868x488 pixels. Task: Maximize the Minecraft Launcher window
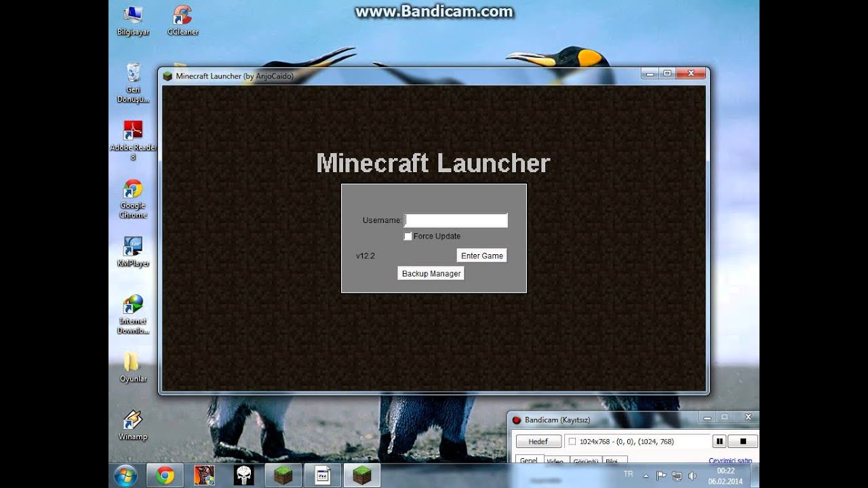pos(667,73)
